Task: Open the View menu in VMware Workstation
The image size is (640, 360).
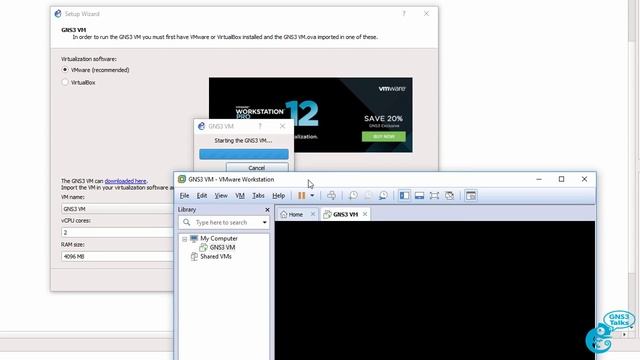Action: (221, 196)
